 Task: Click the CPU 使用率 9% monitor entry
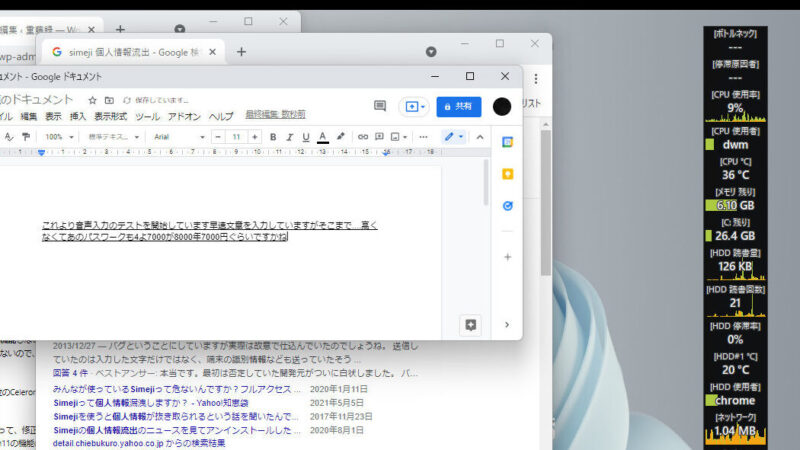(735, 106)
